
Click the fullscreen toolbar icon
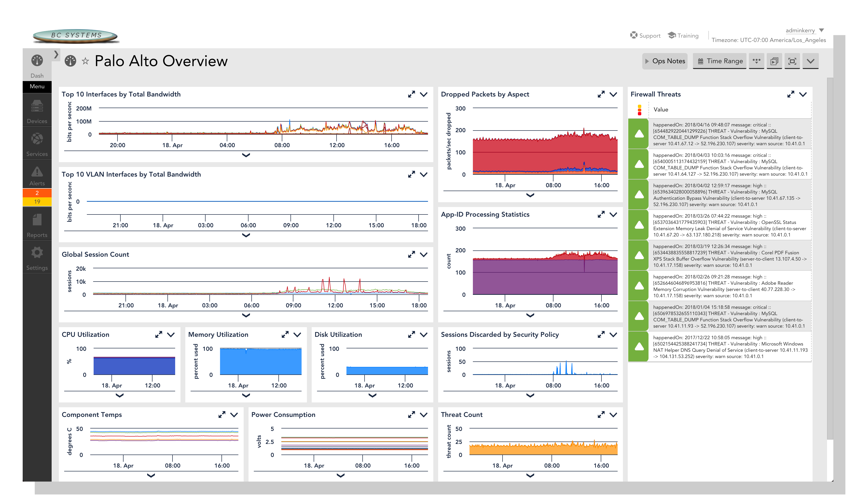coord(792,61)
